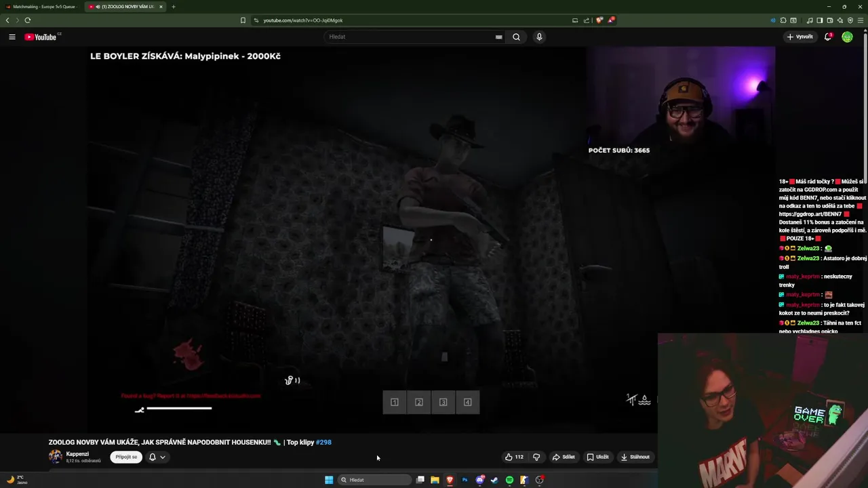The image size is (868, 488).
Task: Open YouTube notifications bell
Action: click(x=828, y=37)
